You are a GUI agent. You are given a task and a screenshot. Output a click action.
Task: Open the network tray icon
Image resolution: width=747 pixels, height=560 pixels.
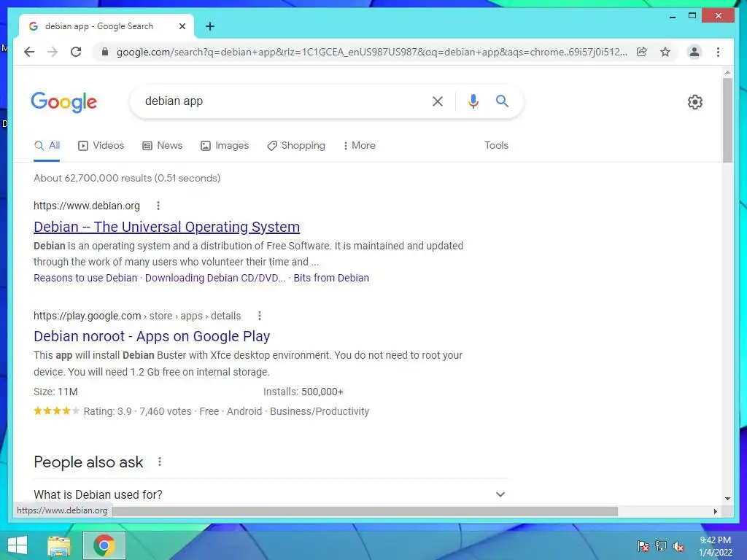pos(661,546)
